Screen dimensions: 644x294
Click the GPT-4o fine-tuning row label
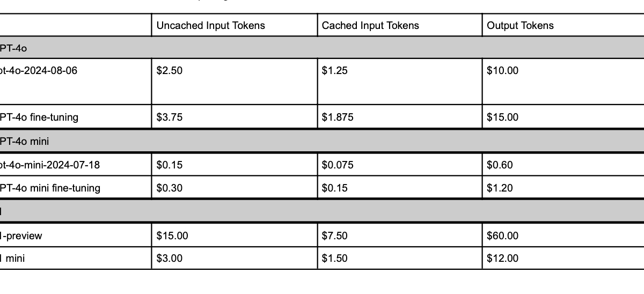click(39, 117)
